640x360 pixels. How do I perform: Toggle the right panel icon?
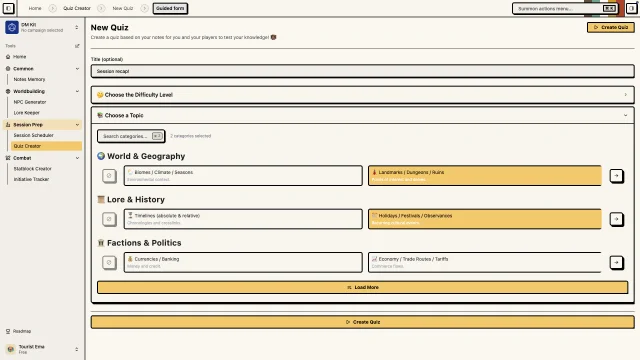pos(631,8)
